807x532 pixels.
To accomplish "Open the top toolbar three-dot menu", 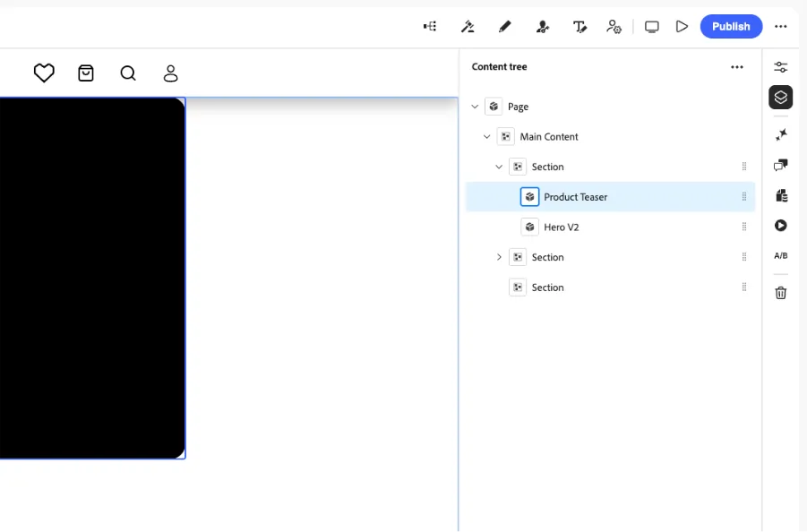I will pos(781,26).
